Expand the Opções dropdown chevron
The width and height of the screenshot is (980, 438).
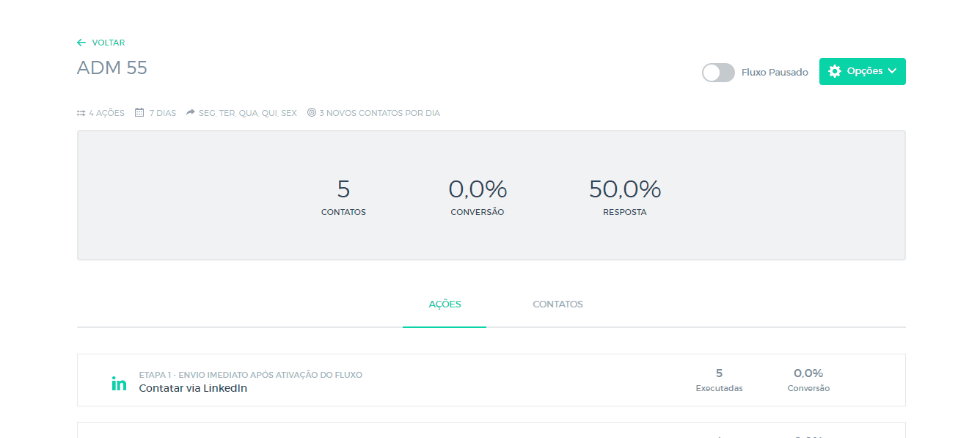point(892,71)
